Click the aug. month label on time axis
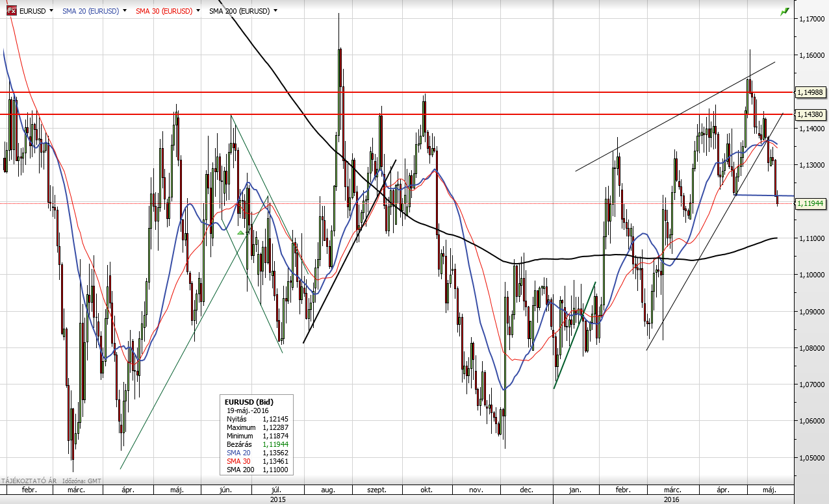The image size is (829, 504). click(x=328, y=490)
